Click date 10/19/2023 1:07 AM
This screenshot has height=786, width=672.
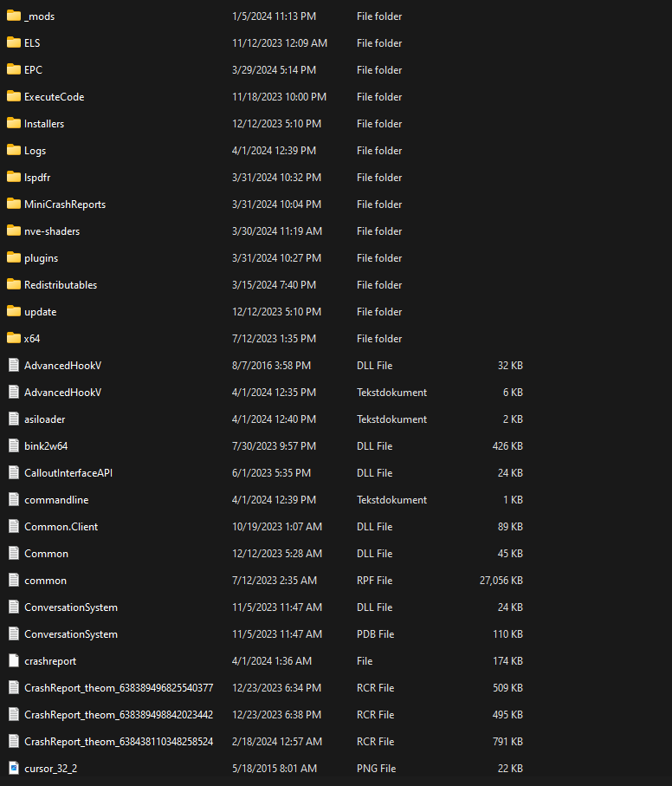(x=277, y=527)
